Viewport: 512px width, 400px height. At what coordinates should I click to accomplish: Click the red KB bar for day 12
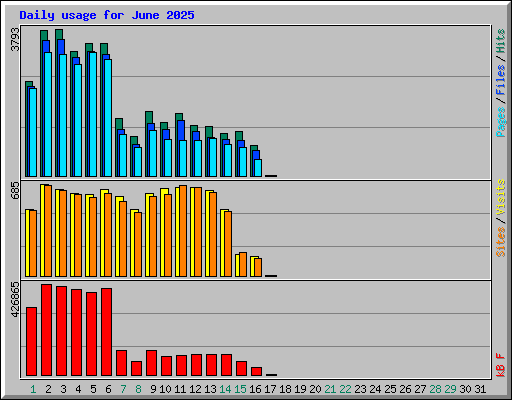pyautogui.click(x=197, y=365)
